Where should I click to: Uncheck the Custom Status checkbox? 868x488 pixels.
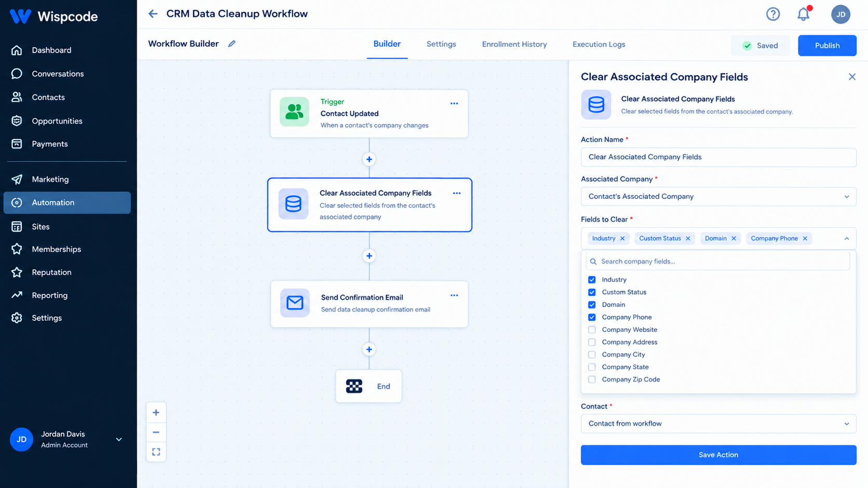592,292
